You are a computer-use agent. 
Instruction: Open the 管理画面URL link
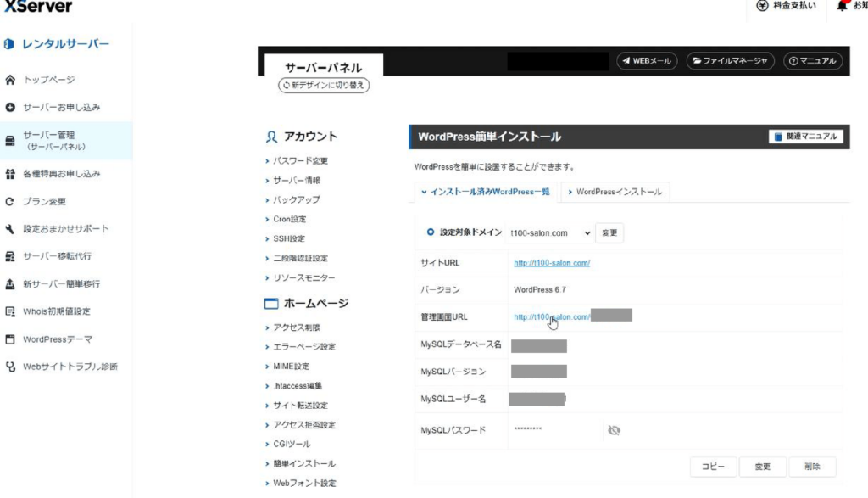point(552,316)
